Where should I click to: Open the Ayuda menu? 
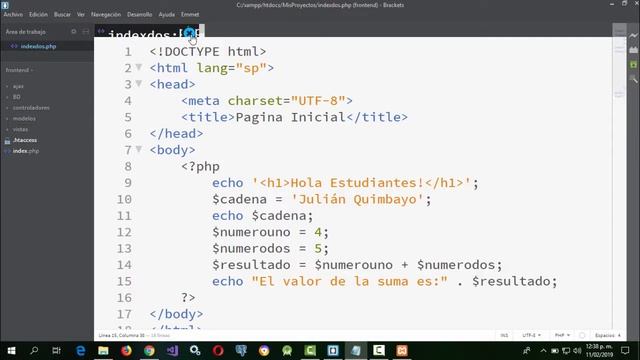coord(167,14)
